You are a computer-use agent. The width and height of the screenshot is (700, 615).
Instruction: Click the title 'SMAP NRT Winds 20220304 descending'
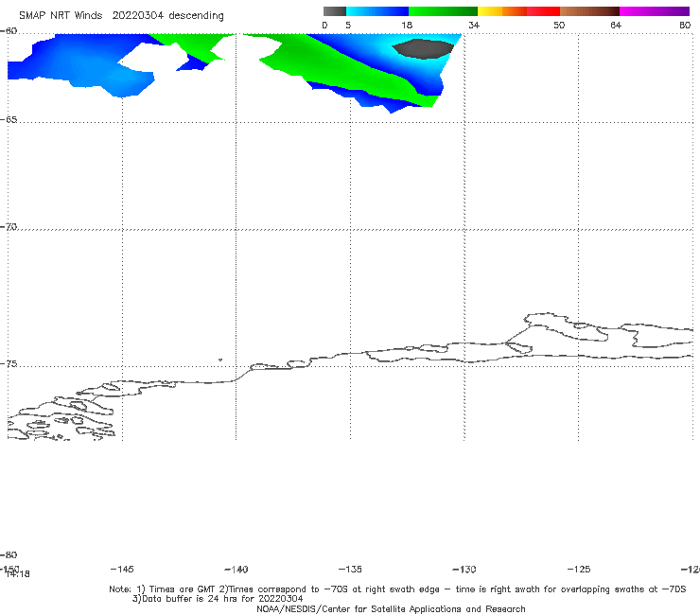[121, 16]
